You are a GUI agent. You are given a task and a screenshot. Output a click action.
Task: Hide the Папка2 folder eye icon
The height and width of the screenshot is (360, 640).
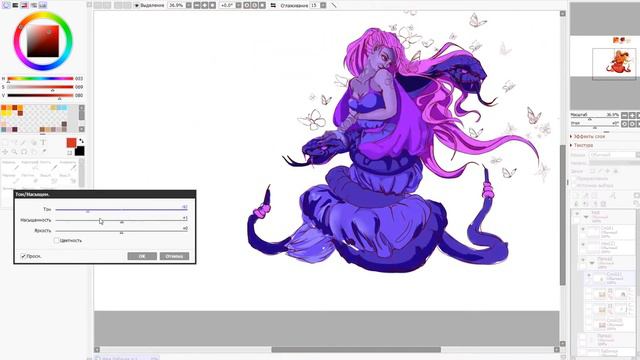583,260
